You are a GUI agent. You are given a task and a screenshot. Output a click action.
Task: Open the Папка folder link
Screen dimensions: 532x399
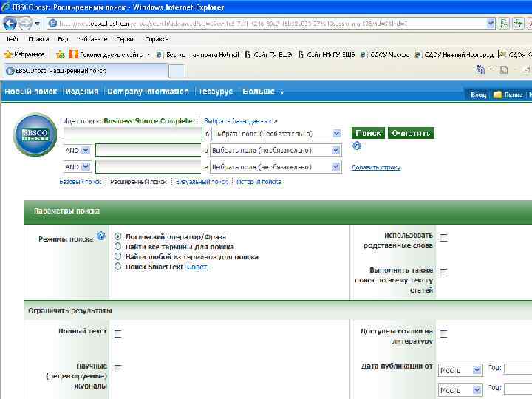[x=508, y=95]
